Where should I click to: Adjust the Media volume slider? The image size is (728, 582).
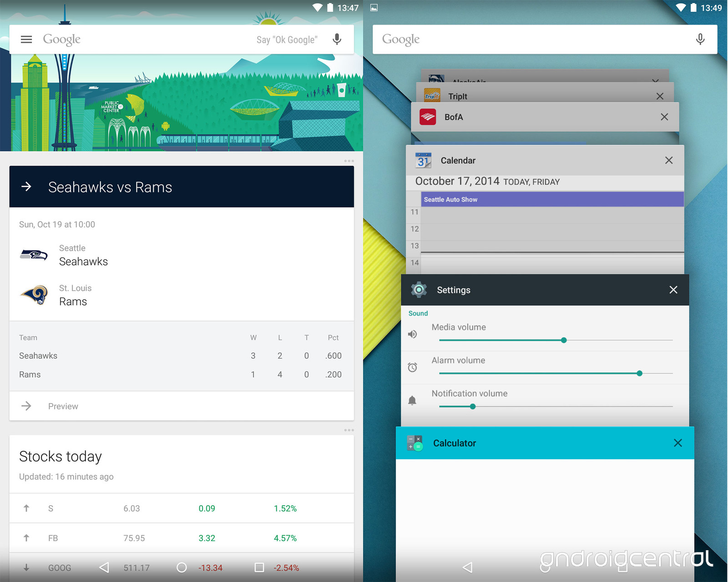click(x=556, y=340)
